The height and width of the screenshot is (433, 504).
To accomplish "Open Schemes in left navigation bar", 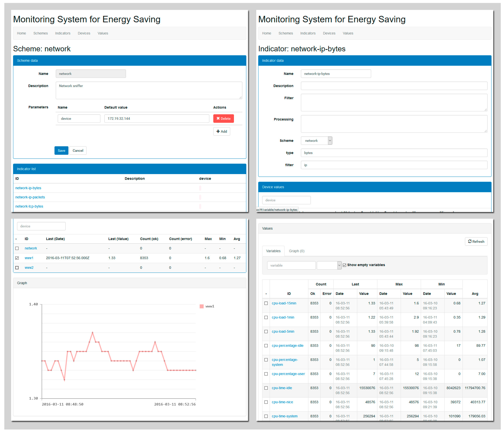I will click(x=40, y=33).
